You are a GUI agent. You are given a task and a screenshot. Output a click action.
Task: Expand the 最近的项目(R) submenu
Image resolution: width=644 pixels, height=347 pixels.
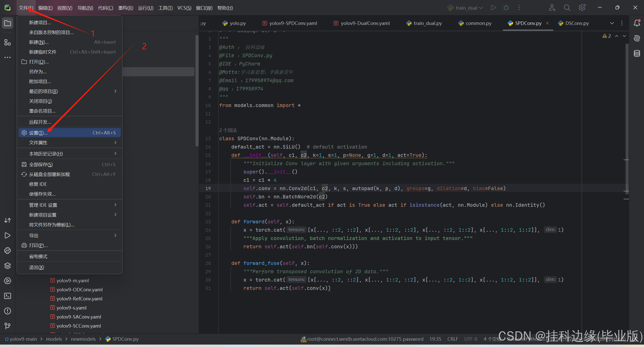pos(69,91)
